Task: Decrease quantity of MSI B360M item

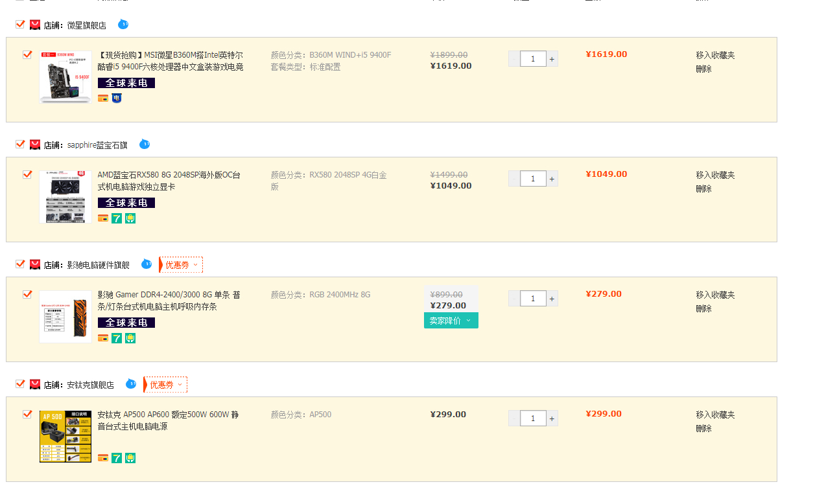Action: (514, 59)
